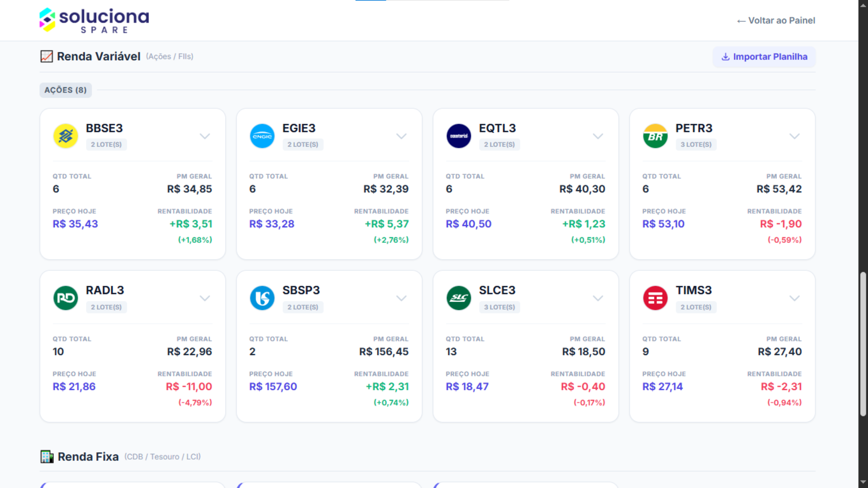Expand the EGIE3 card details
868x488 pixels.
tap(401, 136)
